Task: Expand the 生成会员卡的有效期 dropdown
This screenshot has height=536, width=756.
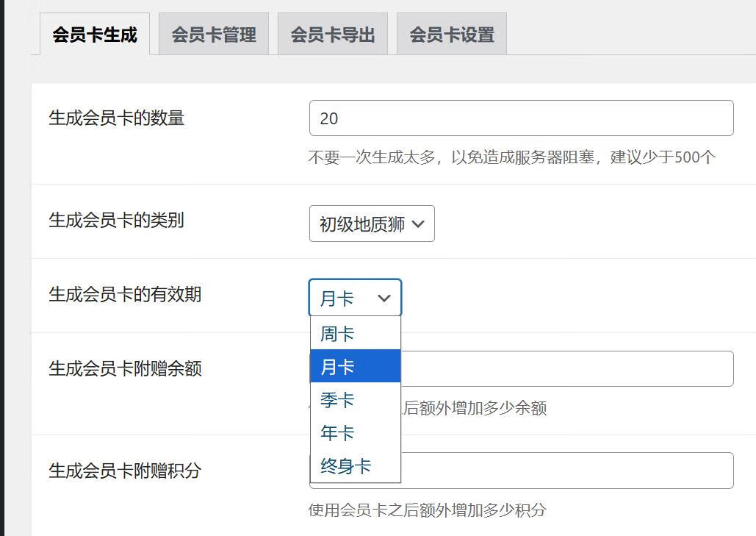Action: point(355,298)
